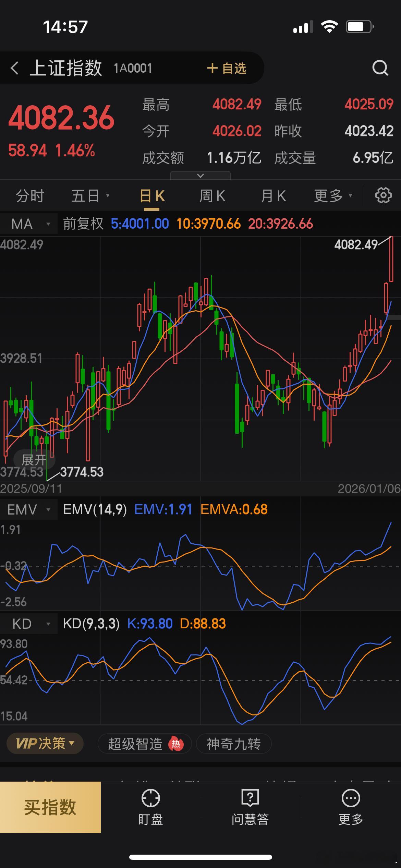Tap the 58.94 1.46% change value

pyautogui.click(x=51, y=150)
